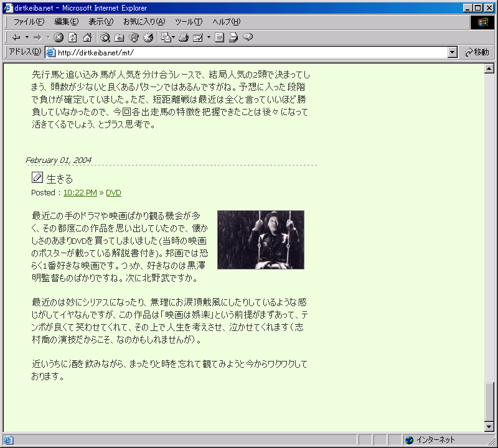Open the Forward history dropdown arrow
Screen dimensions: 498x448
pos(49,37)
